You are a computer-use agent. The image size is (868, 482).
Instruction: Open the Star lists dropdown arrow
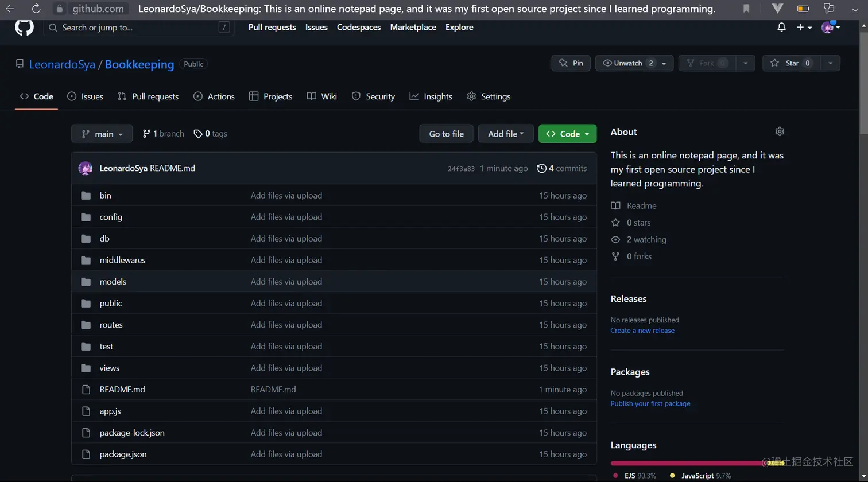click(x=831, y=63)
